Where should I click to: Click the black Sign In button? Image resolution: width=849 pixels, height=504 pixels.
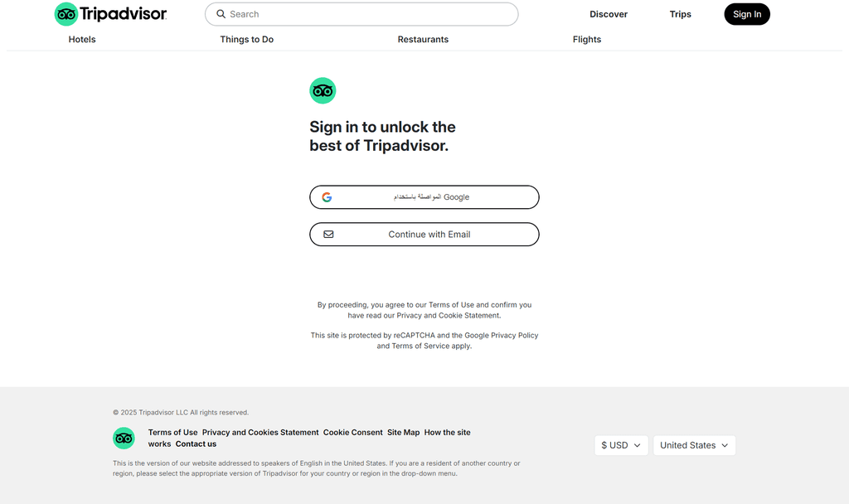(747, 14)
